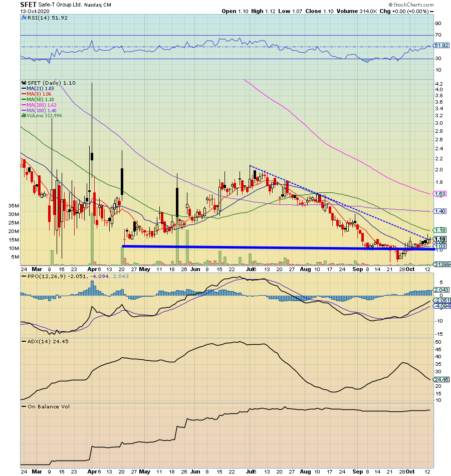Click the 50 level label on ADX axis

[x=438, y=342]
